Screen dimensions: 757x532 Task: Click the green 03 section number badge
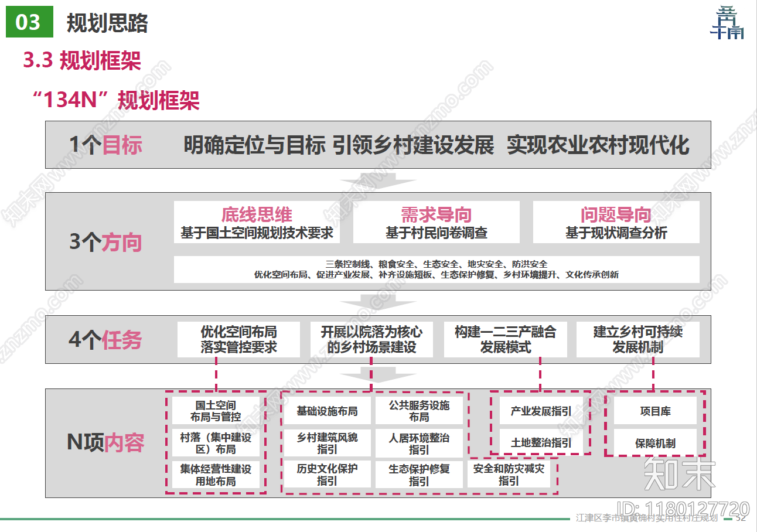[x=29, y=22]
